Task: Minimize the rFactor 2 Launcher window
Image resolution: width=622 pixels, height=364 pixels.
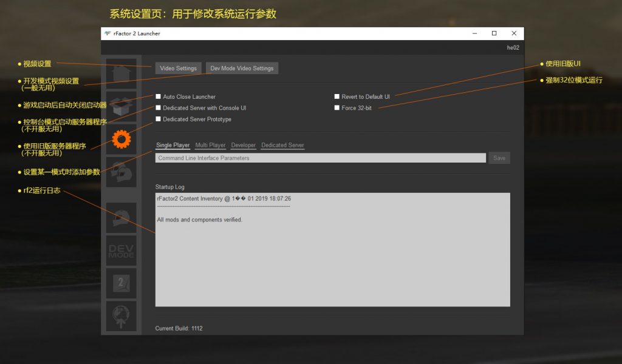Action: 474,33
